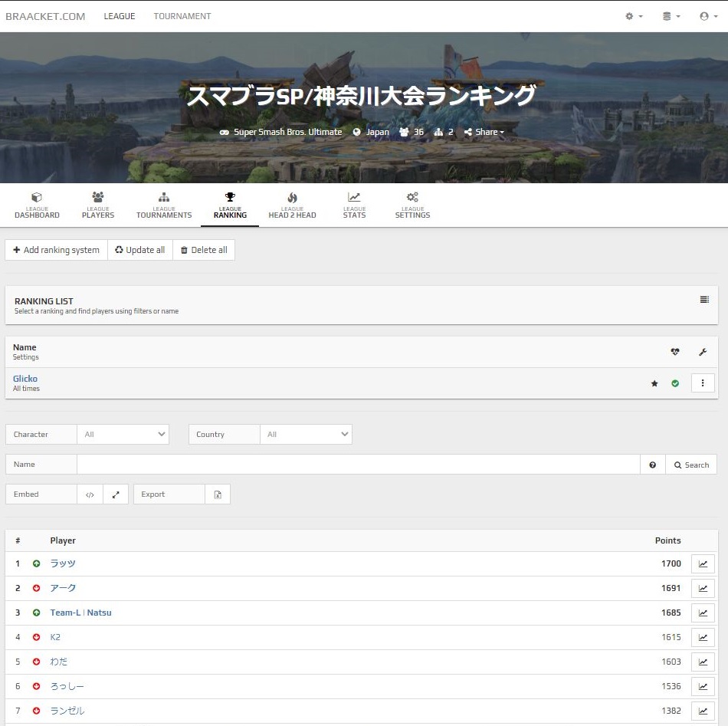728x726 pixels.
Task: Show points chart for わだ
Action: [x=703, y=662]
